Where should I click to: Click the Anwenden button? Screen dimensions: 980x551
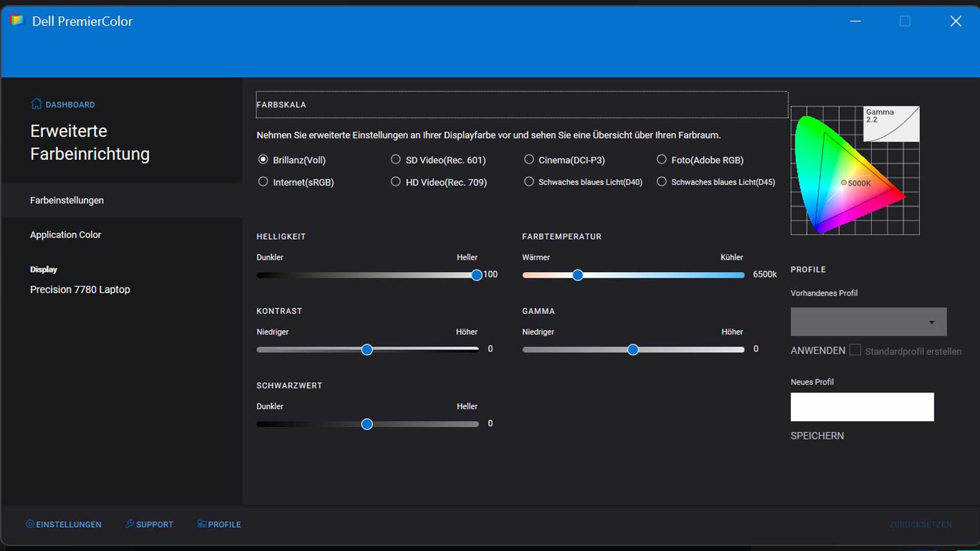pyautogui.click(x=818, y=350)
